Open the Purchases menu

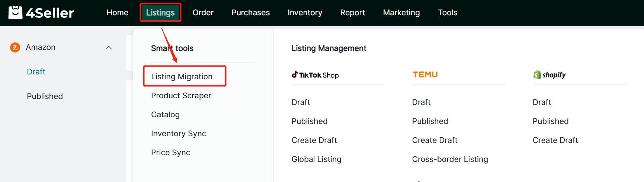250,13
